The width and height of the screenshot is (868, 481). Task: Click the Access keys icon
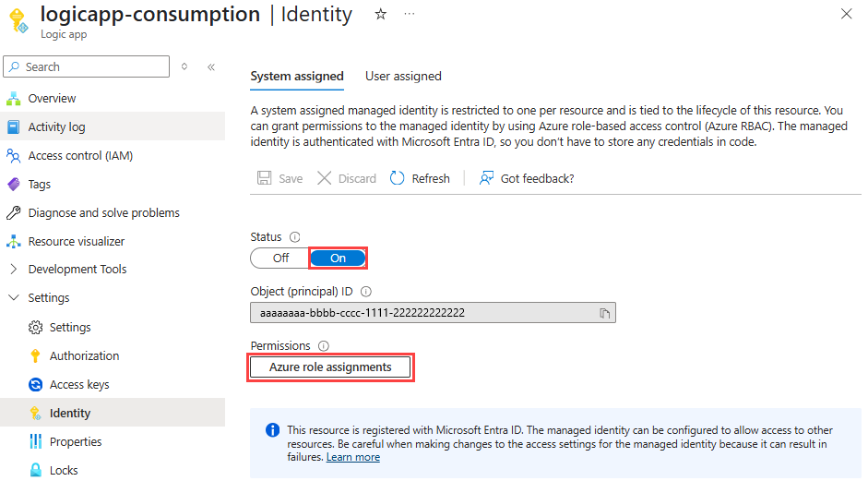35,385
